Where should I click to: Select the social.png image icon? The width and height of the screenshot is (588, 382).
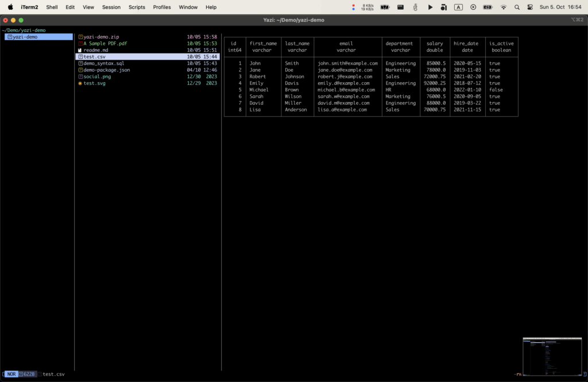(80, 76)
